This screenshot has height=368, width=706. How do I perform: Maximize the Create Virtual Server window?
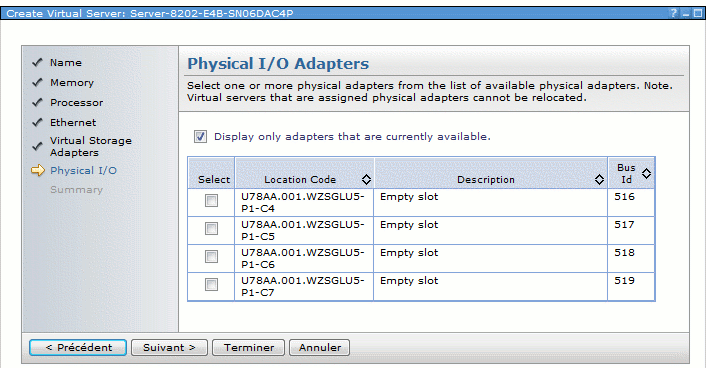point(697,14)
